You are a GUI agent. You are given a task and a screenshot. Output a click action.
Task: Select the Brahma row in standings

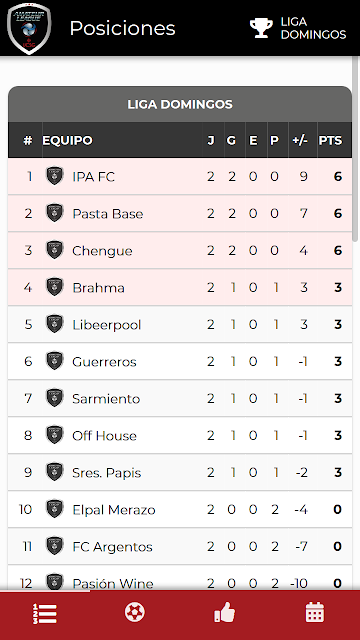[180, 287]
